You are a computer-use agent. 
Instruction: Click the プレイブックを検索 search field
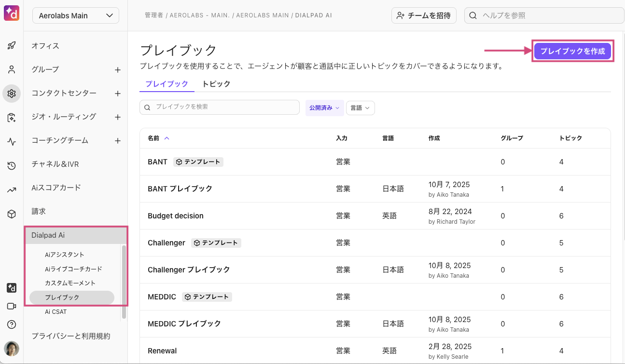220,107
